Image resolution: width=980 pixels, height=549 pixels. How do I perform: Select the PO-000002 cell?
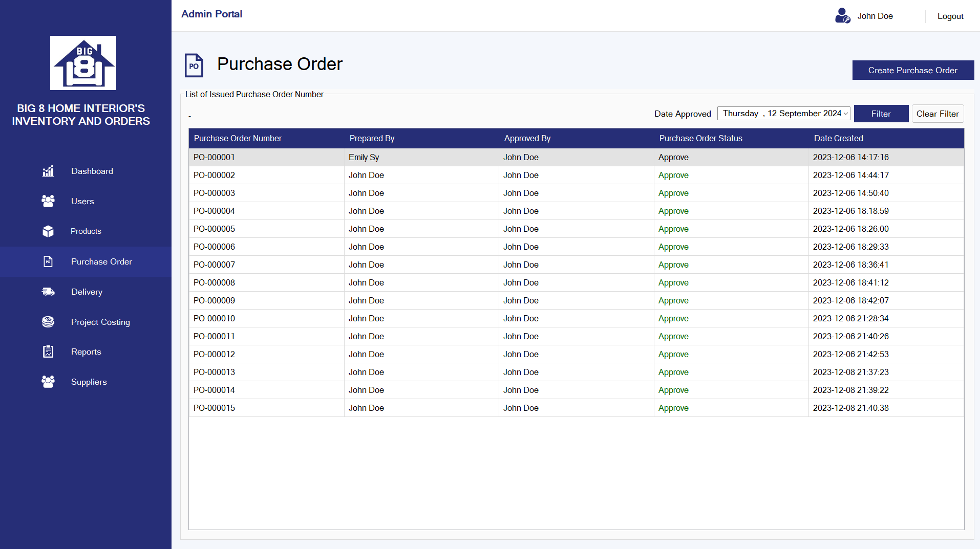pyautogui.click(x=266, y=175)
